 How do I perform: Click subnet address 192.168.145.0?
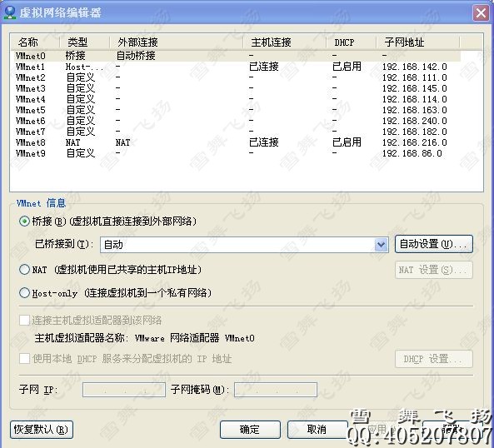(415, 88)
